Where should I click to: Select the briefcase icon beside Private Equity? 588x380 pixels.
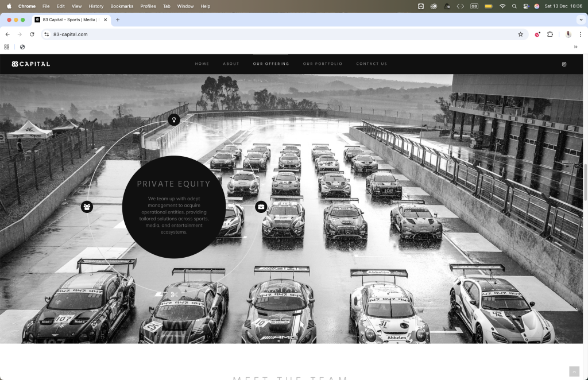(x=261, y=207)
